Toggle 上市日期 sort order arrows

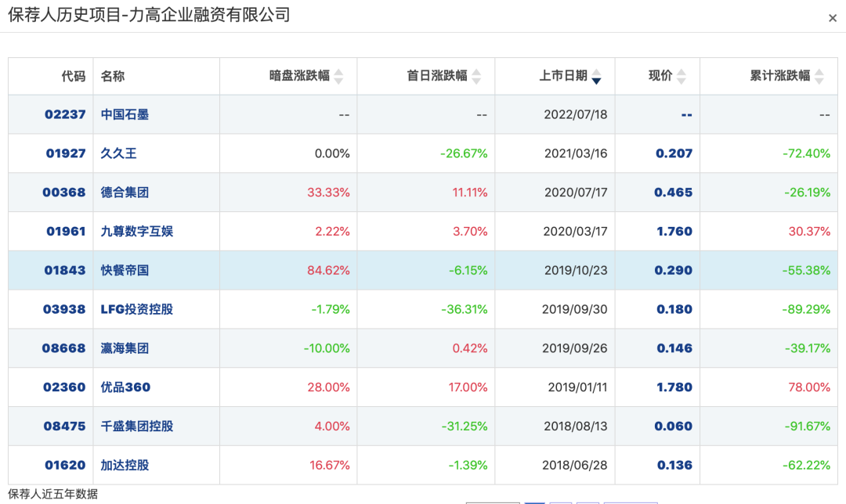(596, 77)
